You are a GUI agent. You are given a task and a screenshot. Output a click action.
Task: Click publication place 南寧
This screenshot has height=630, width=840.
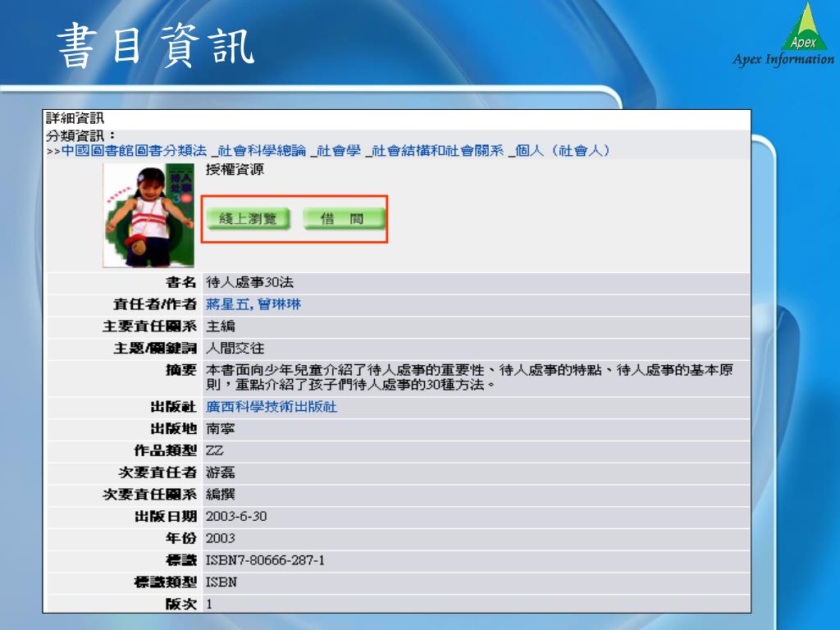[221, 428]
